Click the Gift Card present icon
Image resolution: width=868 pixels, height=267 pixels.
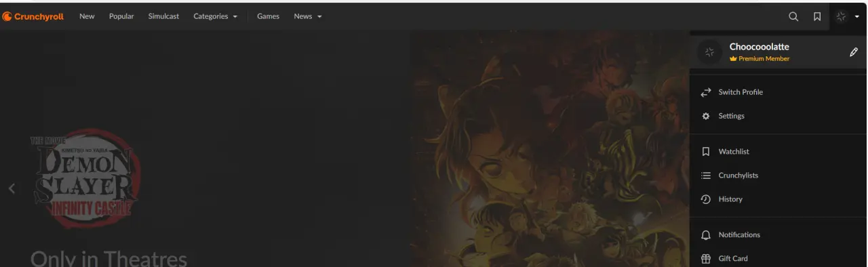click(x=706, y=258)
